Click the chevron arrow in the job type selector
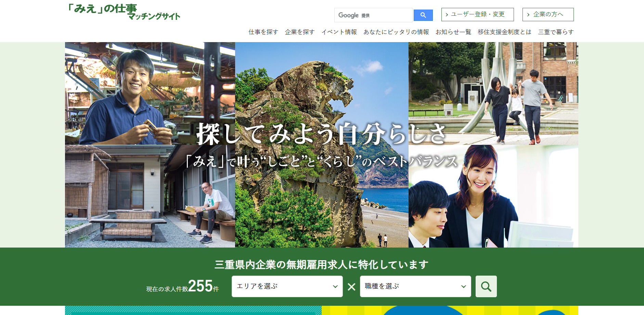 463,287
